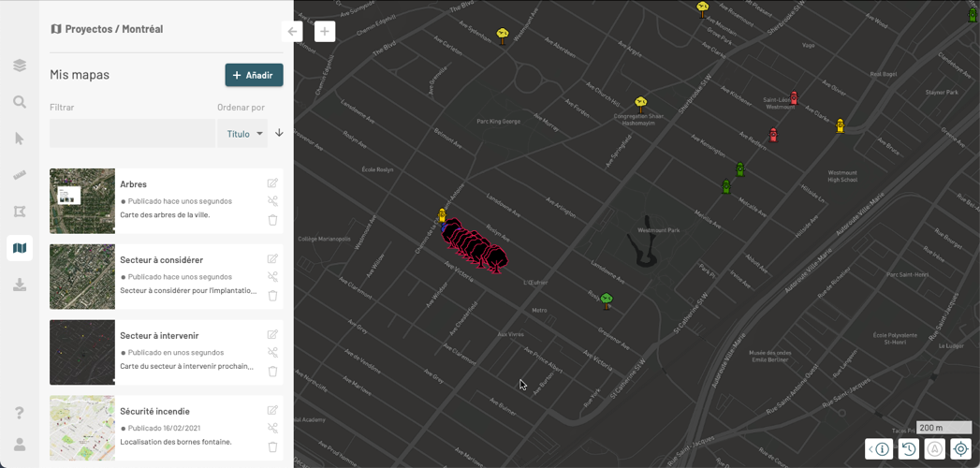
Task: Click the Filtrar input field
Action: click(x=132, y=134)
